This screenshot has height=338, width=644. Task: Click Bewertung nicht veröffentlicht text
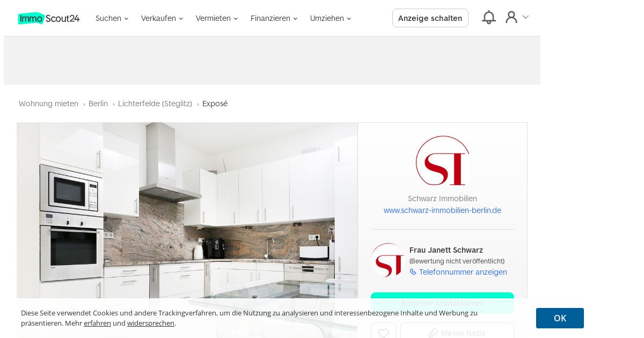[457, 261]
